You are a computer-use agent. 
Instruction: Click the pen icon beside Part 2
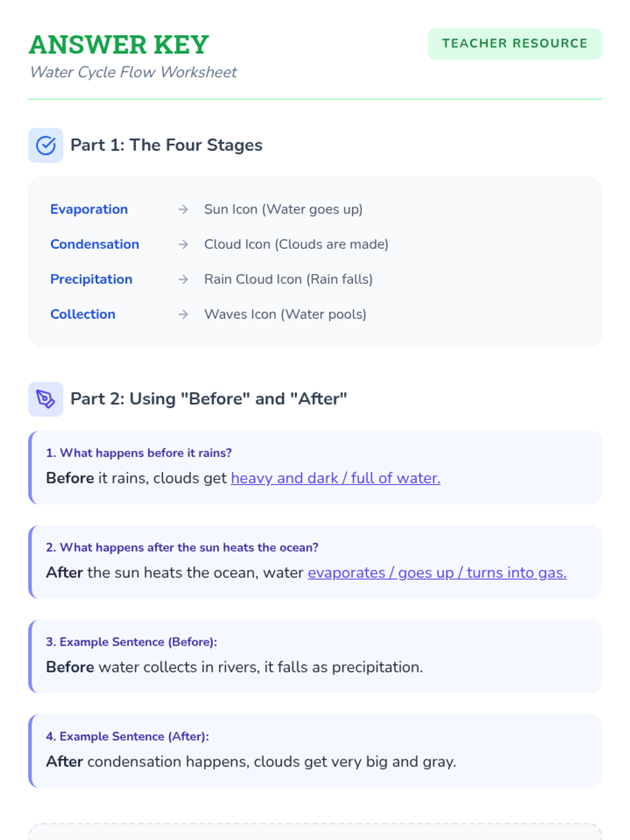pos(46,399)
